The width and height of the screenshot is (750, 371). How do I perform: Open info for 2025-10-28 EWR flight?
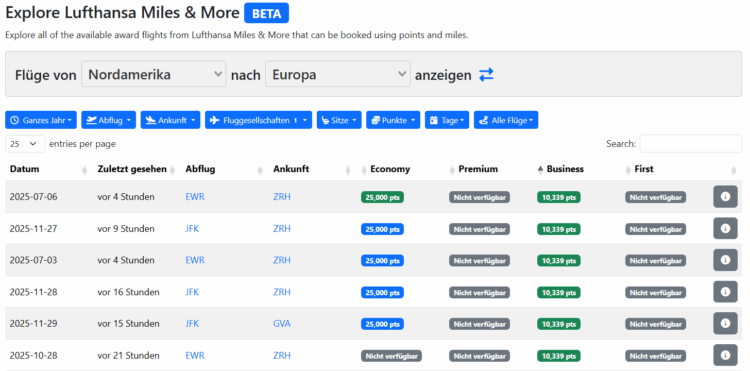tap(725, 355)
